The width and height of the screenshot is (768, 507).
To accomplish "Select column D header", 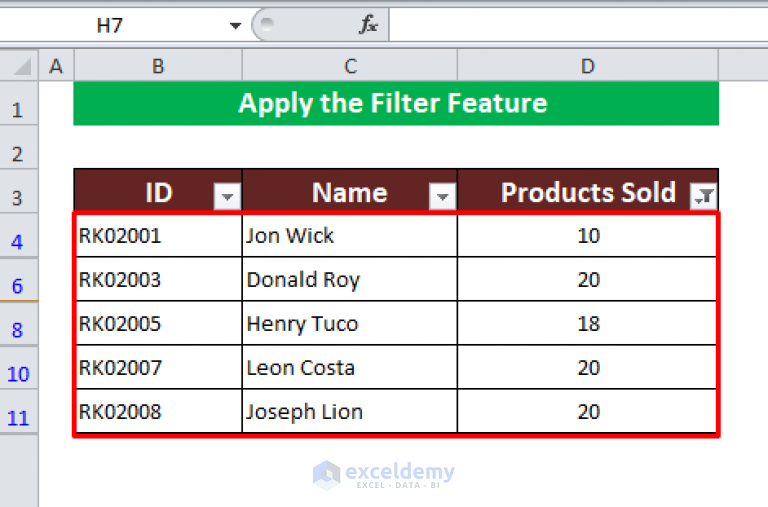I will click(588, 66).
